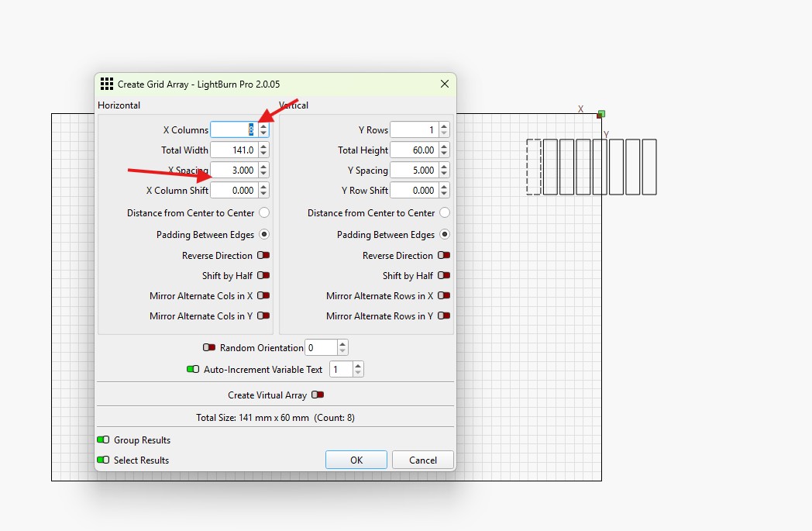
Task: Increase X Spacing stepper up
Action: [263, 167]
